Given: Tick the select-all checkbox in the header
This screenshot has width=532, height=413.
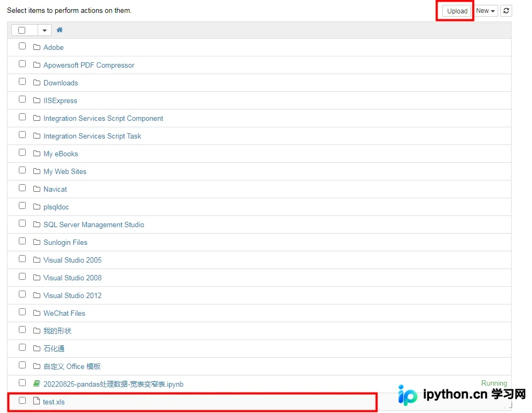Looking at the screenshot, I should click(x=21, y=30).
